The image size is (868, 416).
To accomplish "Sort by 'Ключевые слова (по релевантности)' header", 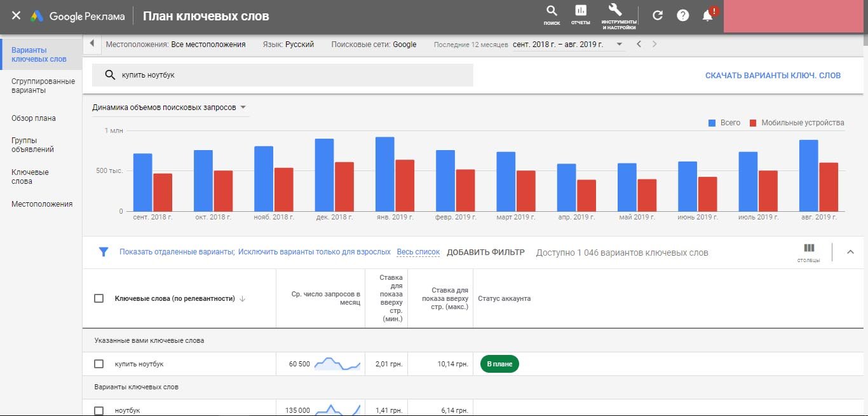I will pyautogui.click(x=175, y=298).
